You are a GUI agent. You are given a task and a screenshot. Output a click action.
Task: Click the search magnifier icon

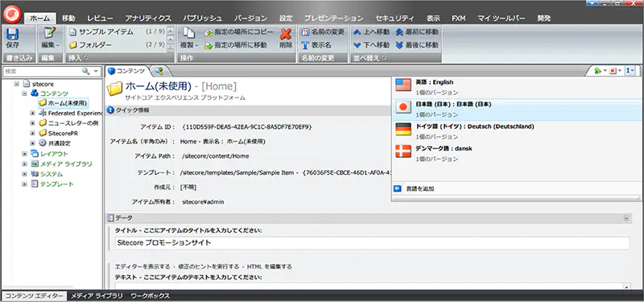86,71
